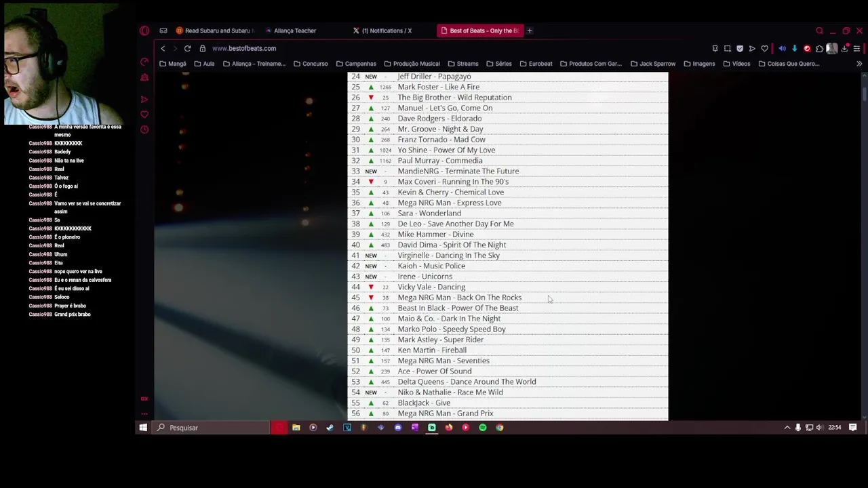Open the tab islands workspace icon

click(x=163, y=30)
